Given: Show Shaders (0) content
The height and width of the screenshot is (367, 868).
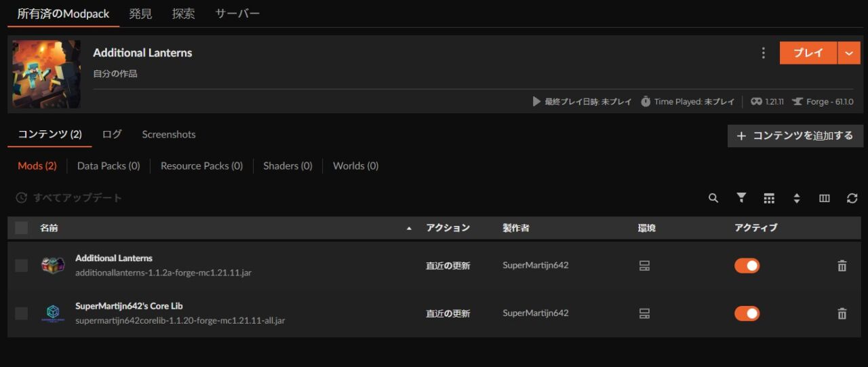Looking at the screenshot, I should (x=288, y=166).
